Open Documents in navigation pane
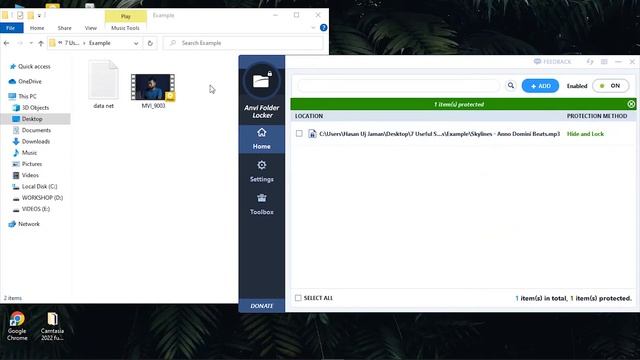The image size is (640, 360). pyautogui.click(x=36, y=130)
